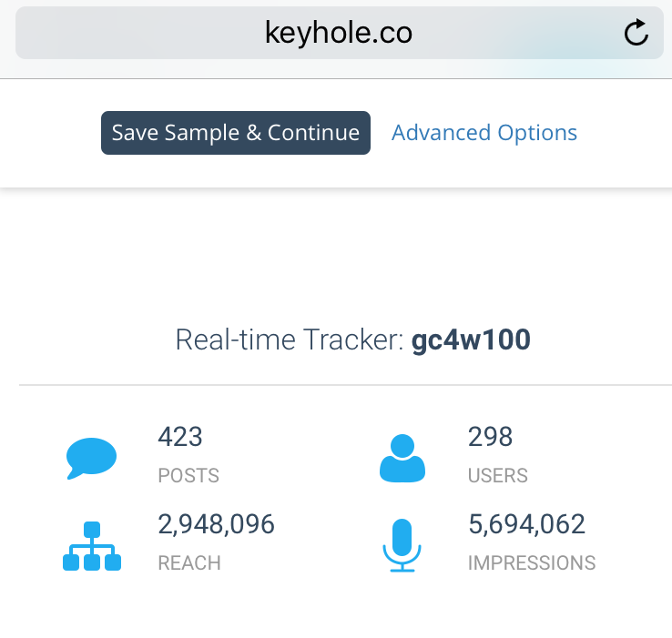Click the network hierarchy reach icon
Image resolution: width=672 pixels, height=638 pixels.
(91, 546)
